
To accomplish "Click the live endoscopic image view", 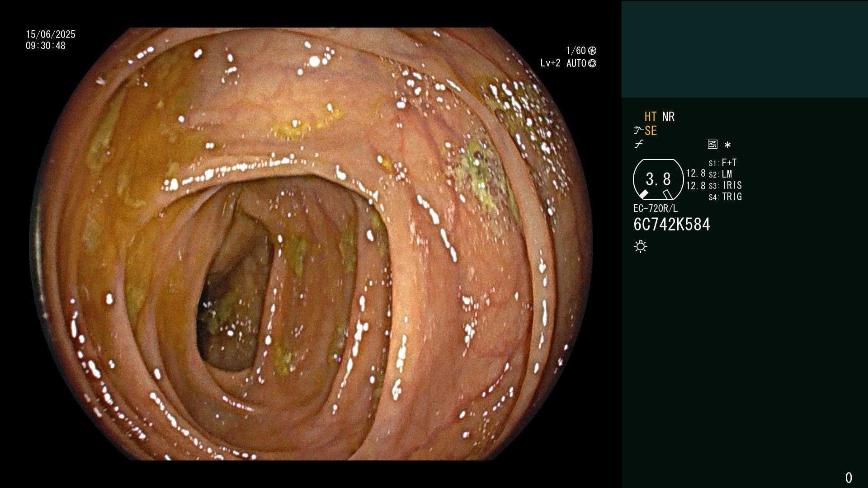I will [311, 244].
